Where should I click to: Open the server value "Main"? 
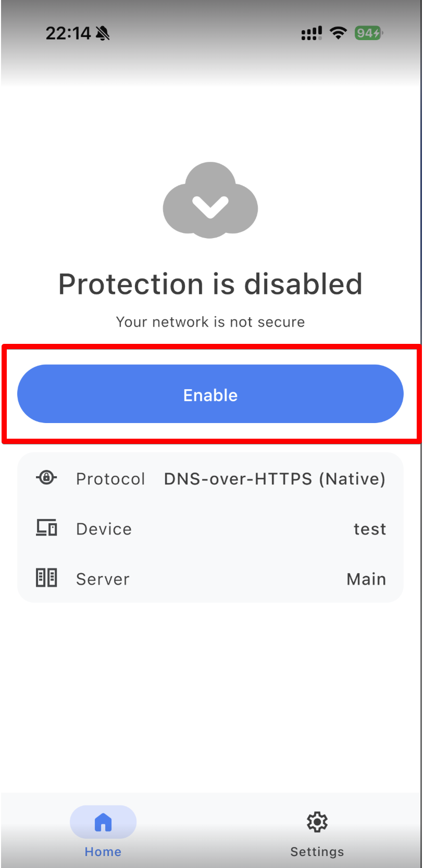[x=366, y=579]
